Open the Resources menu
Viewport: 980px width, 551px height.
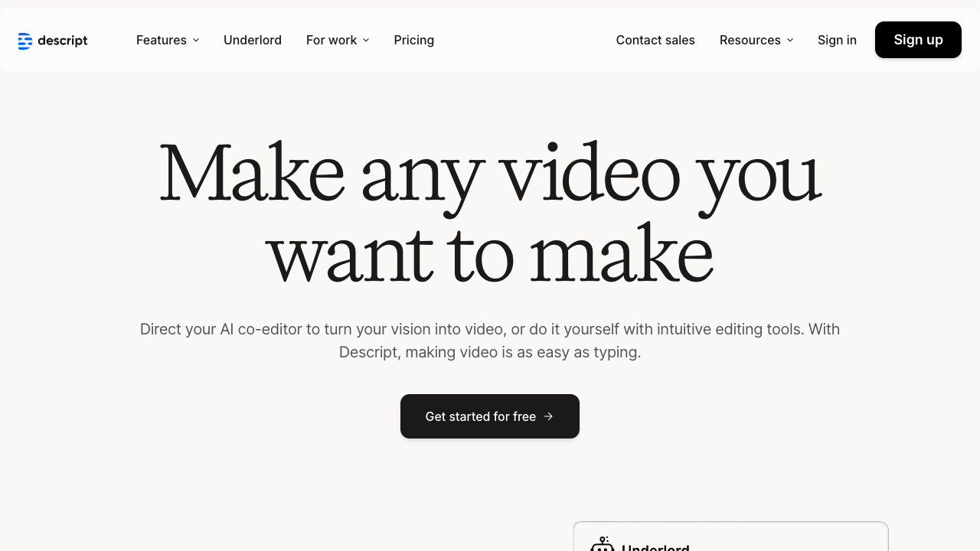pos(750,40)
